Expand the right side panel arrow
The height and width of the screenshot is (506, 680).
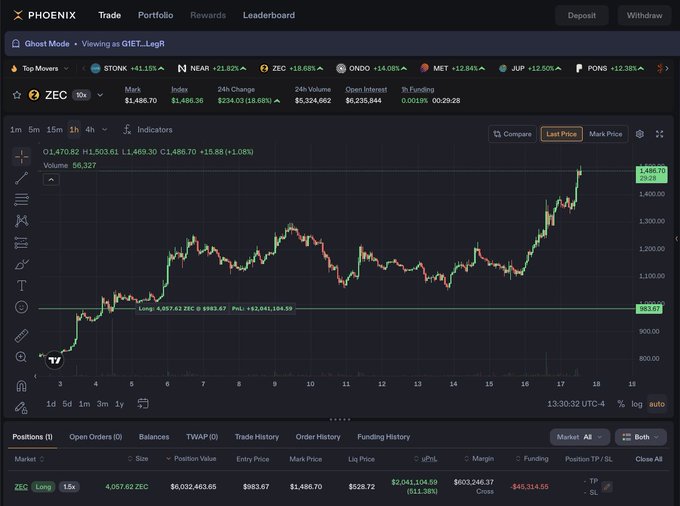[676, 239]
